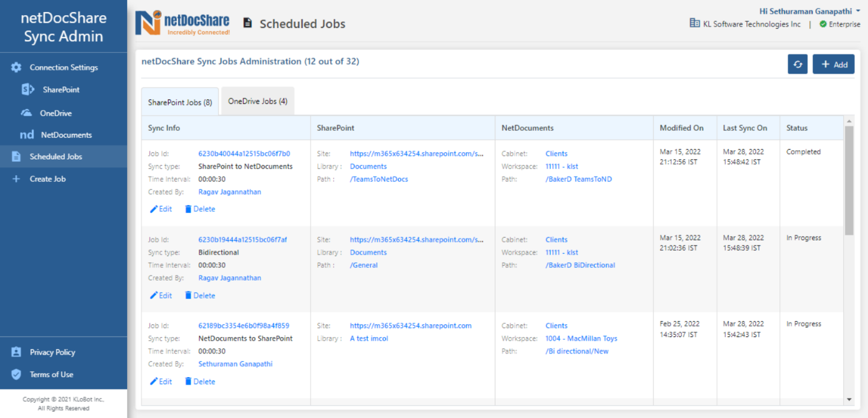Click the document icon next to the Scheduled Jobs title
This screenshot has height=418, width=868.
pos(247,23)
